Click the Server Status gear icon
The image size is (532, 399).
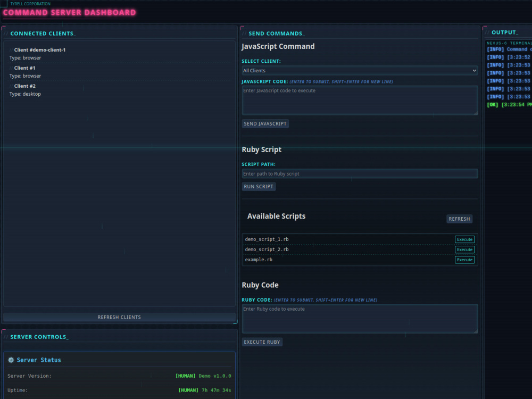tap(11, 360)
